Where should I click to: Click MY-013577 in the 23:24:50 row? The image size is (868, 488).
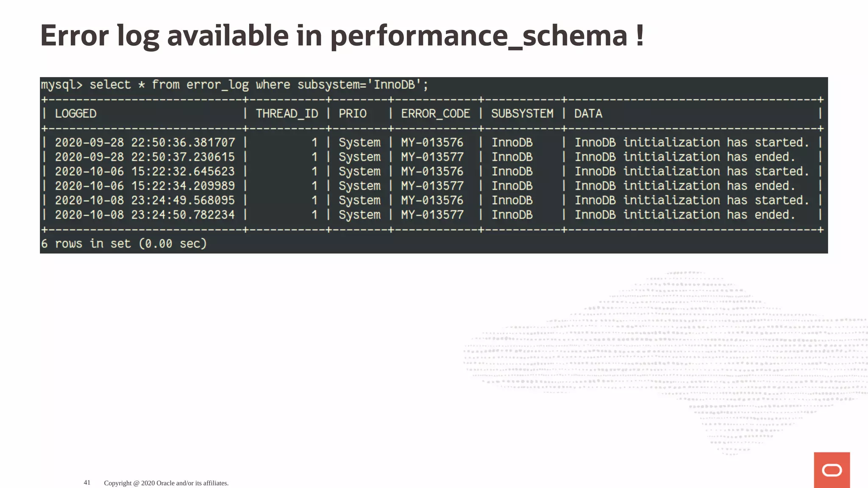pos(432,215)
